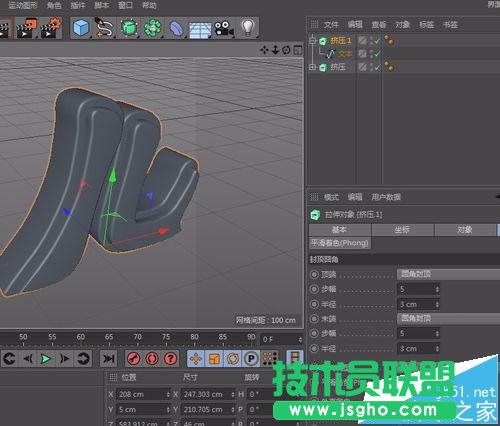Go to previous keyframe button
The width and height of the screenshot is (500, 426).
pyautogui.click(x=9, y=359)
